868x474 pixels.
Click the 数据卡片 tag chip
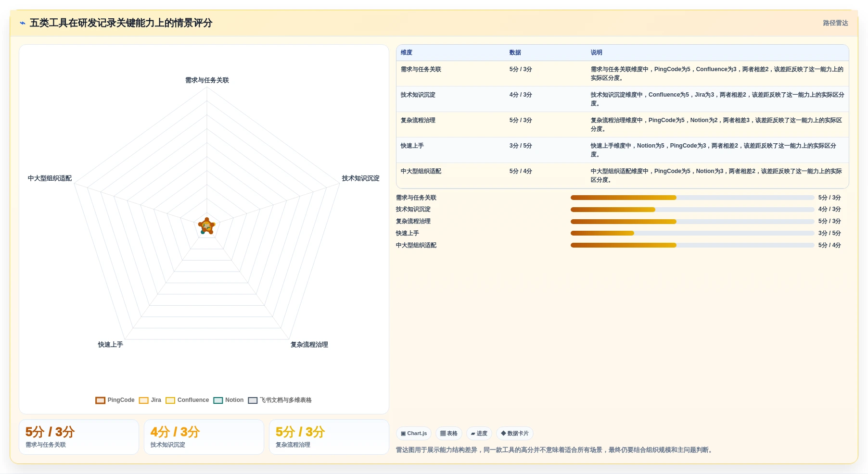515,434
